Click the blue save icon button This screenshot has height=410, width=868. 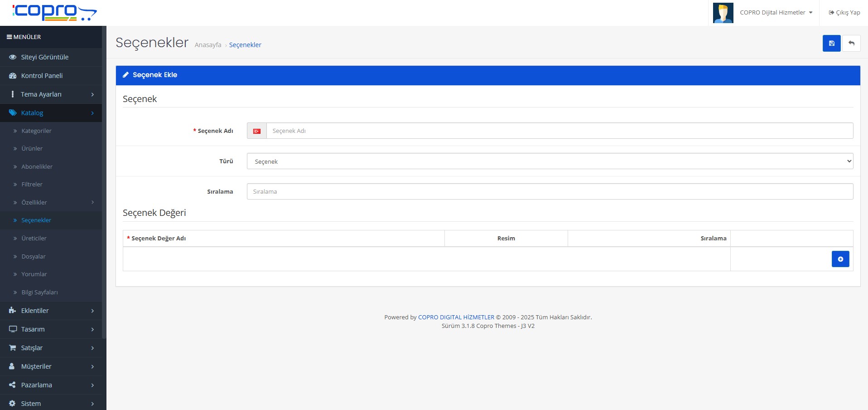click(831, 44)
